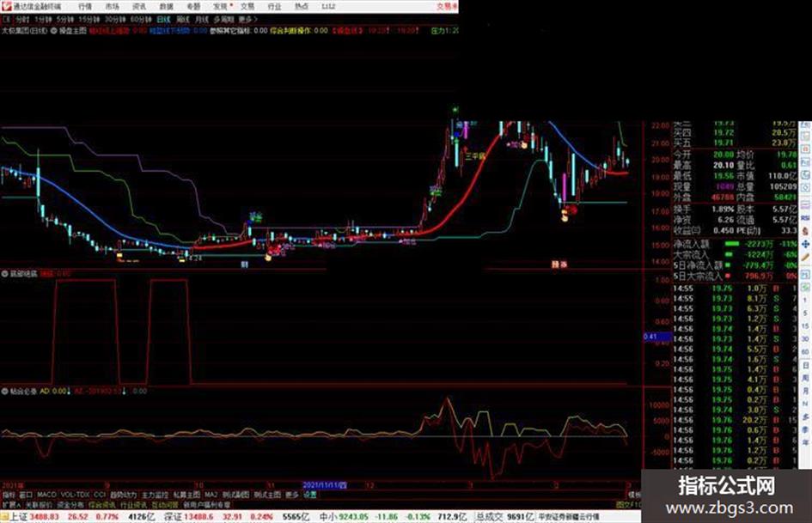Image resolution: width=812 pixels, height=523 pixels.
Task: Click the status bar icon left of 上证
Action: (x=4, y=517)
